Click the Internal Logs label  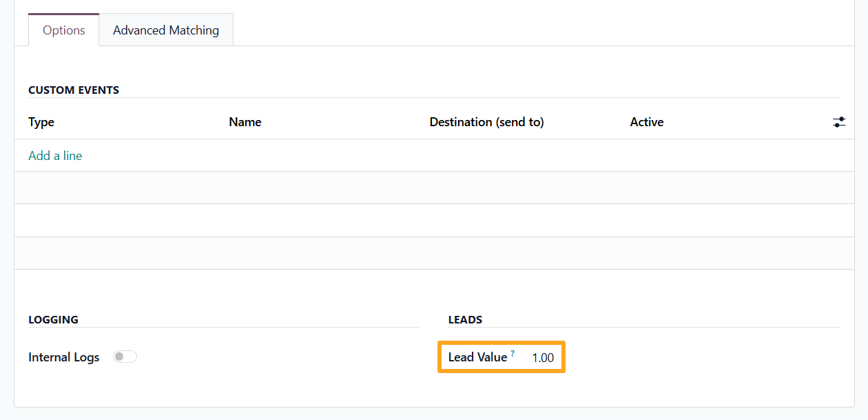coord(64,357)
